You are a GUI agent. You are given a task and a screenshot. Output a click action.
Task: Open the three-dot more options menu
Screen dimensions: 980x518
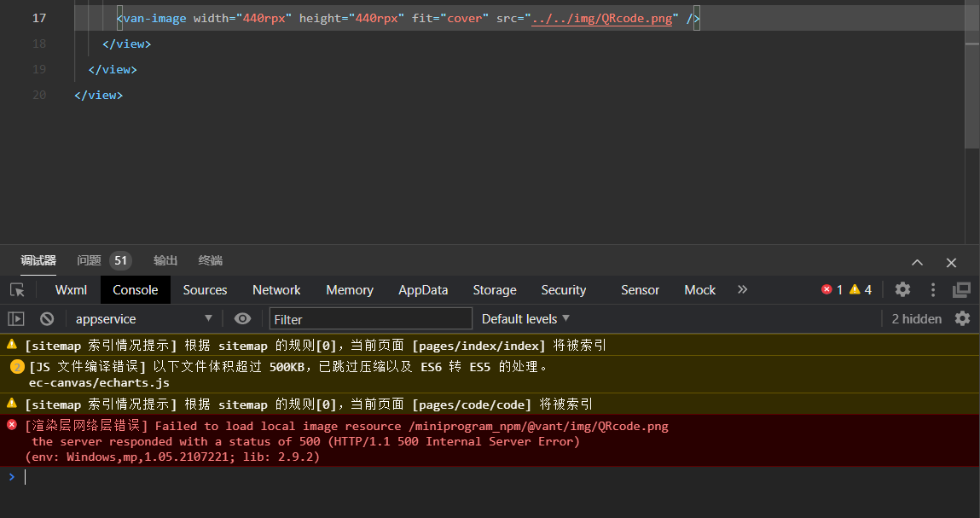point(932,289)
